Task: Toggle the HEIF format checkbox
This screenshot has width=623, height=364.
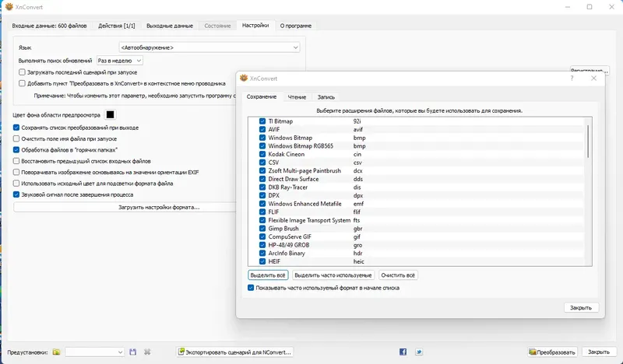Action: click(x=262, y=261)
